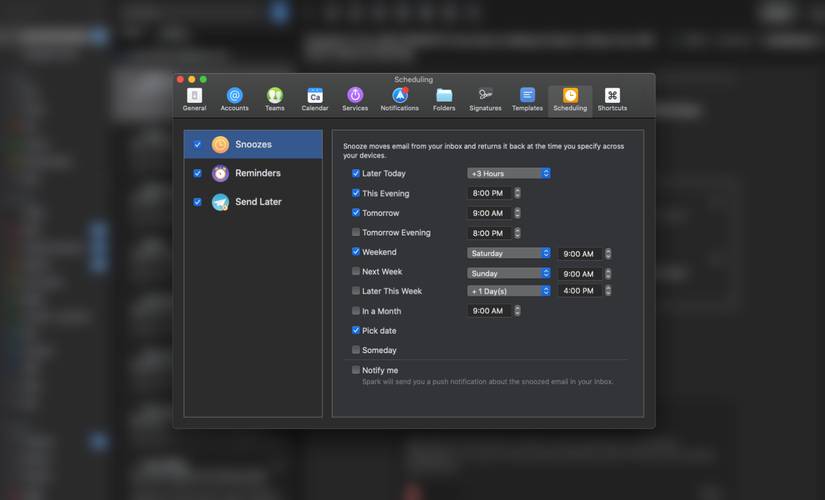Click Tomorrow Evening 8:00 PM time field

point(489,233)
